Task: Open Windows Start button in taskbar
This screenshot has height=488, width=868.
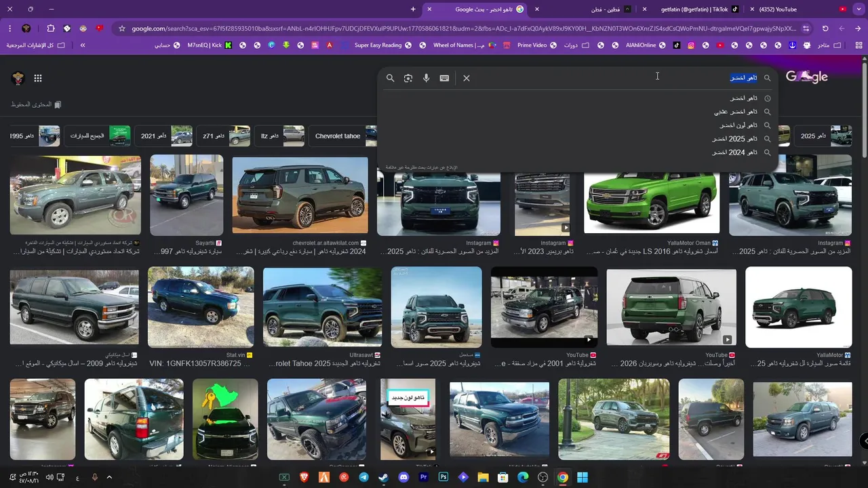Action: pyautogui.click(x=583, y=477)
